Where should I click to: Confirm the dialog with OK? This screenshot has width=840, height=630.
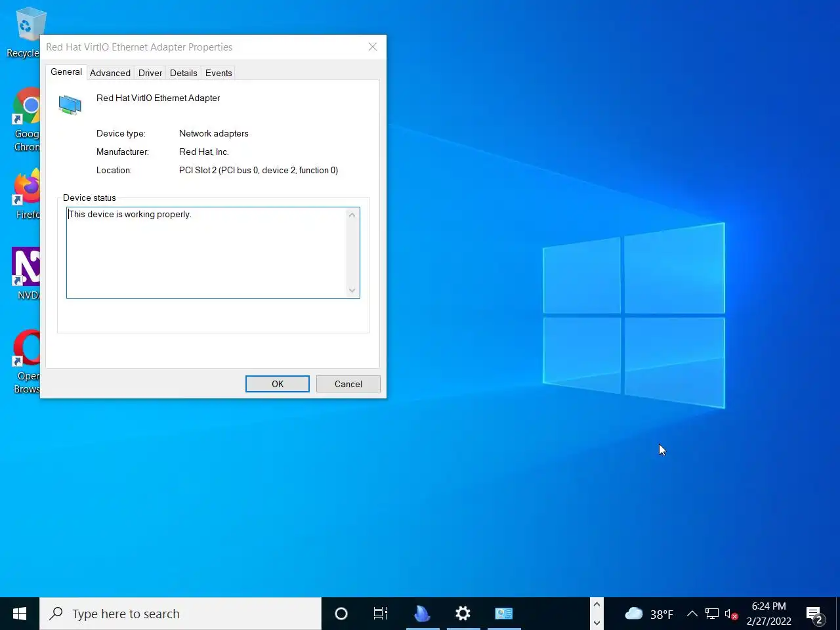278,384
